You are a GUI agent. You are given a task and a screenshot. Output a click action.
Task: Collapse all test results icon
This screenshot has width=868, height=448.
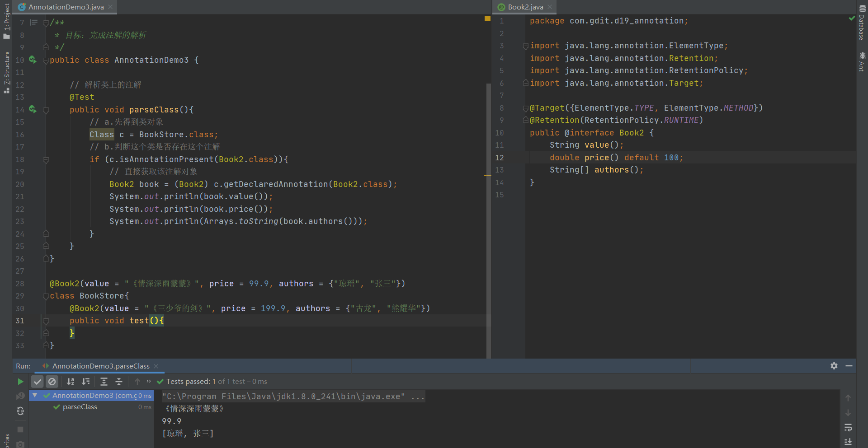pyautogui.click(x=119, y=382)
